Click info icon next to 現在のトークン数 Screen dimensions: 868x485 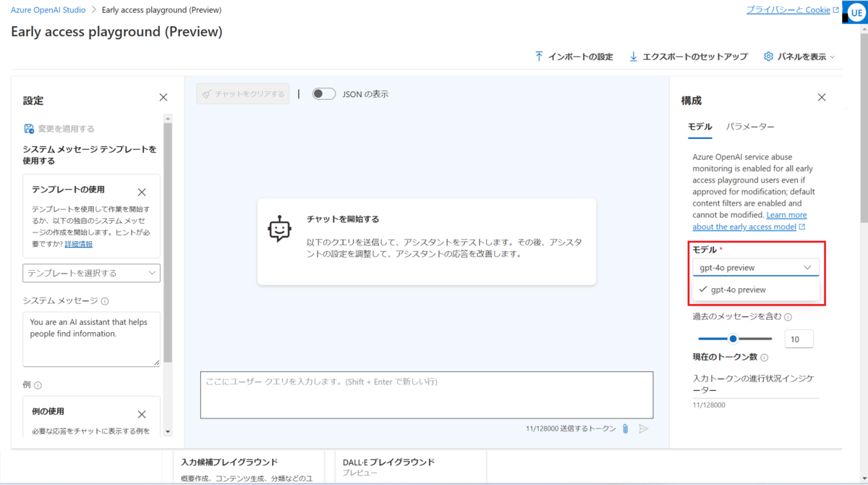tap(764, 358)
